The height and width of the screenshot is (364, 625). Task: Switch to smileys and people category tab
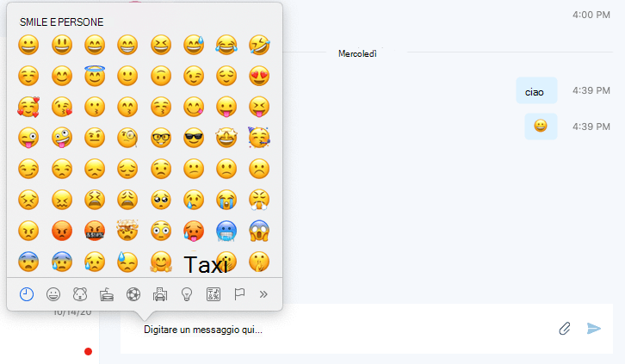pos(53,294)
